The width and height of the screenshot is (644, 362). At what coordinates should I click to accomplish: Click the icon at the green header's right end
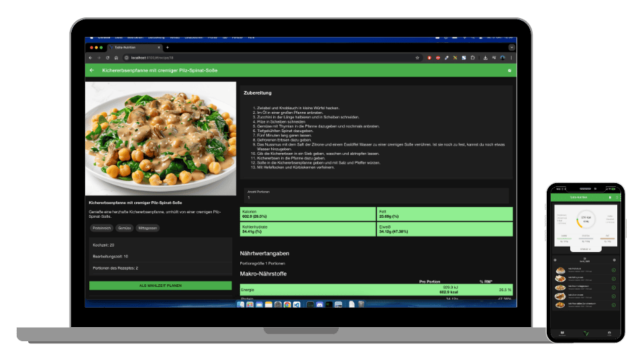coord(509,70)
